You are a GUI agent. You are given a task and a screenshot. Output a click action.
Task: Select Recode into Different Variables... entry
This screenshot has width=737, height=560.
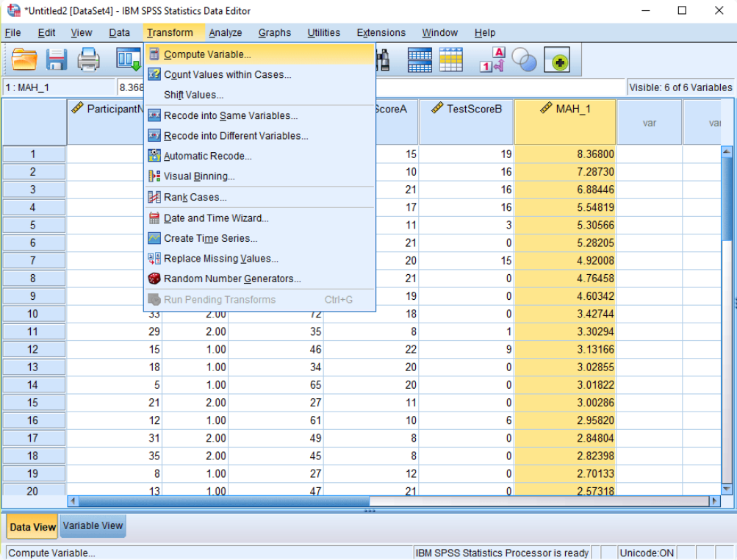(x=259, y=135)
